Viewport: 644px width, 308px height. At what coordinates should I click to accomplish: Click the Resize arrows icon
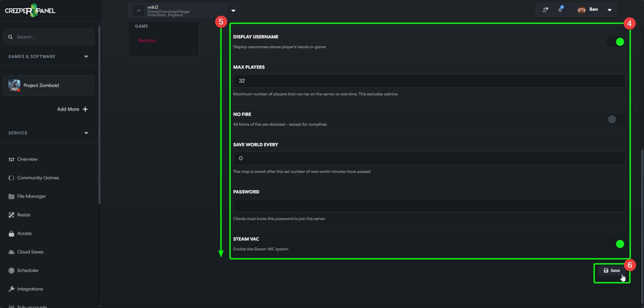(x=11, y=215)
